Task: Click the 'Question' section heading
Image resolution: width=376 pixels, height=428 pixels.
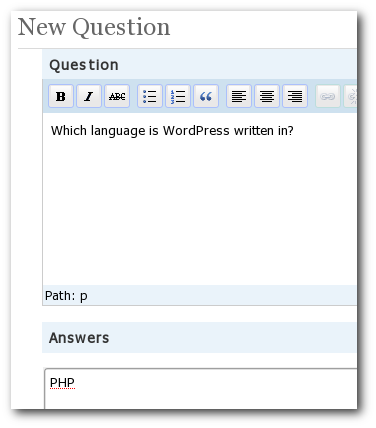Action: pyautogui.click(x=84, y=65)
